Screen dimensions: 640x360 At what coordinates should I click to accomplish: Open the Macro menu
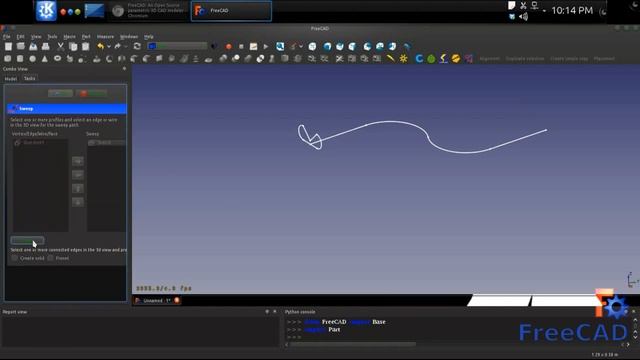69,37
